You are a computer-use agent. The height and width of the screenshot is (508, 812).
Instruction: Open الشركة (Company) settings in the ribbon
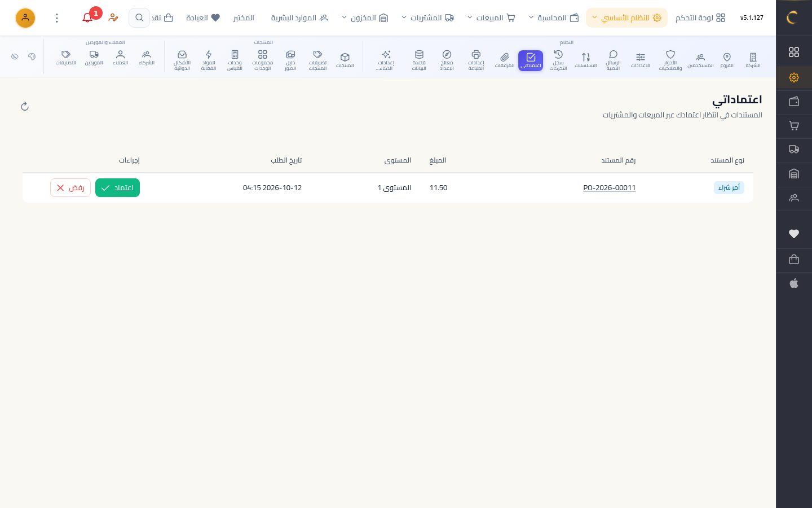753,60
